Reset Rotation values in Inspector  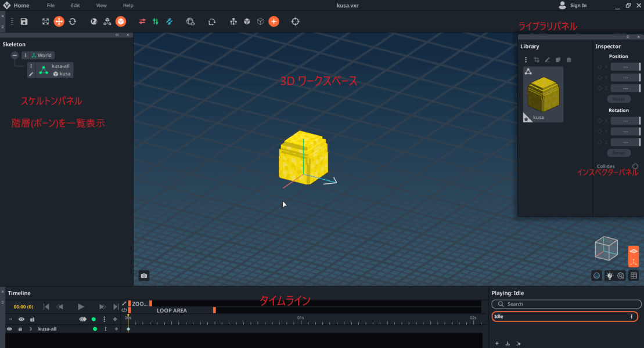point(618,153)
